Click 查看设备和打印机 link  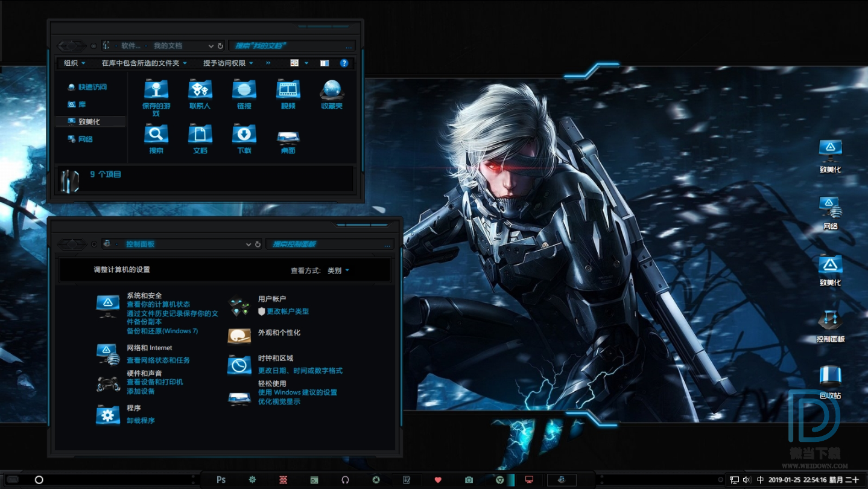[154, 382]
